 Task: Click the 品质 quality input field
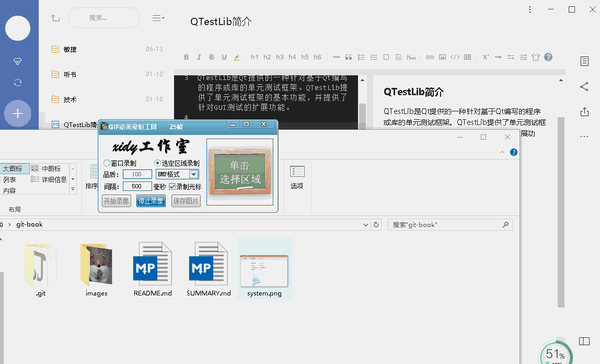[137, 174]
